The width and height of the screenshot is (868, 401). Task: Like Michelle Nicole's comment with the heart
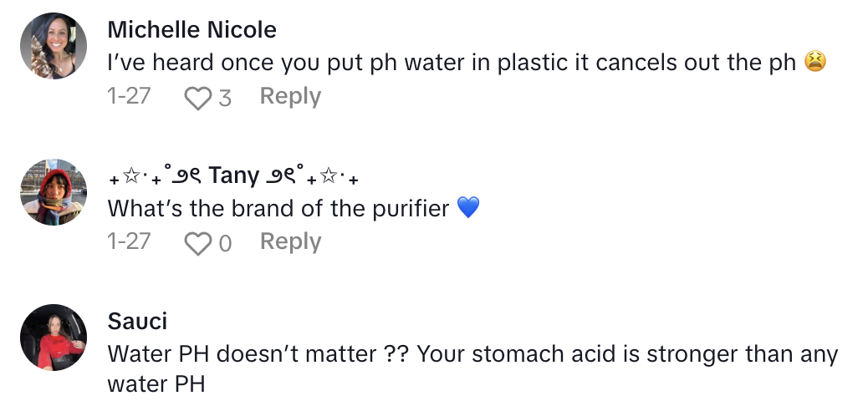tap(198, 99)
